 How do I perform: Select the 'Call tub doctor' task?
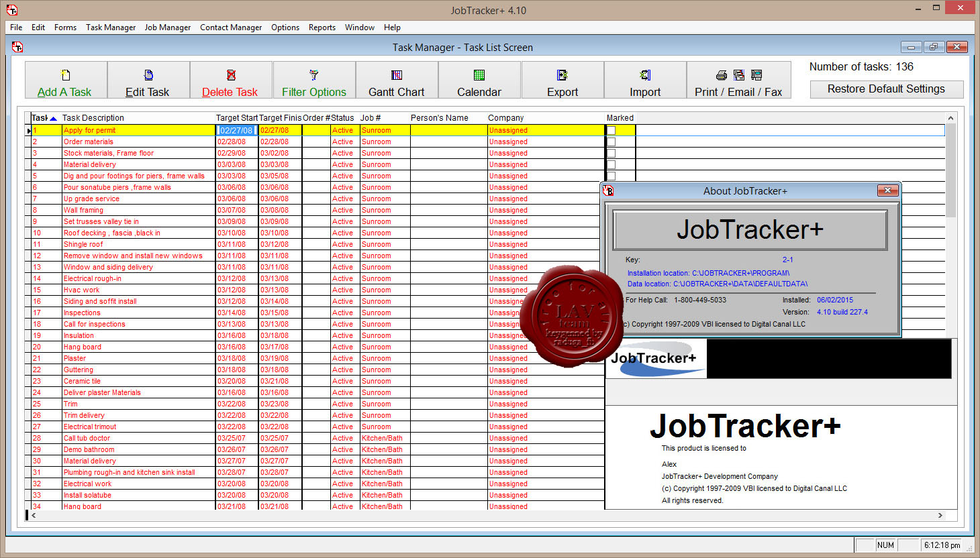87,439
